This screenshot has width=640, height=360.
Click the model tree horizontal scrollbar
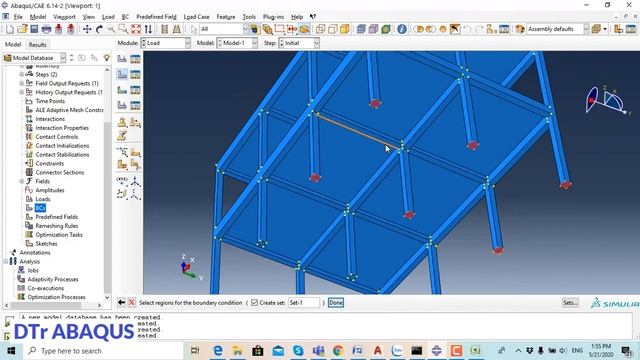(52, 305)
